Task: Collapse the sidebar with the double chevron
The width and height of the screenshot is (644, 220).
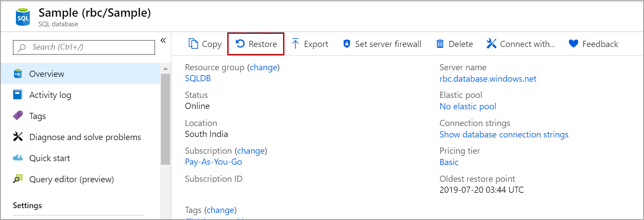Action: [163, 40]
